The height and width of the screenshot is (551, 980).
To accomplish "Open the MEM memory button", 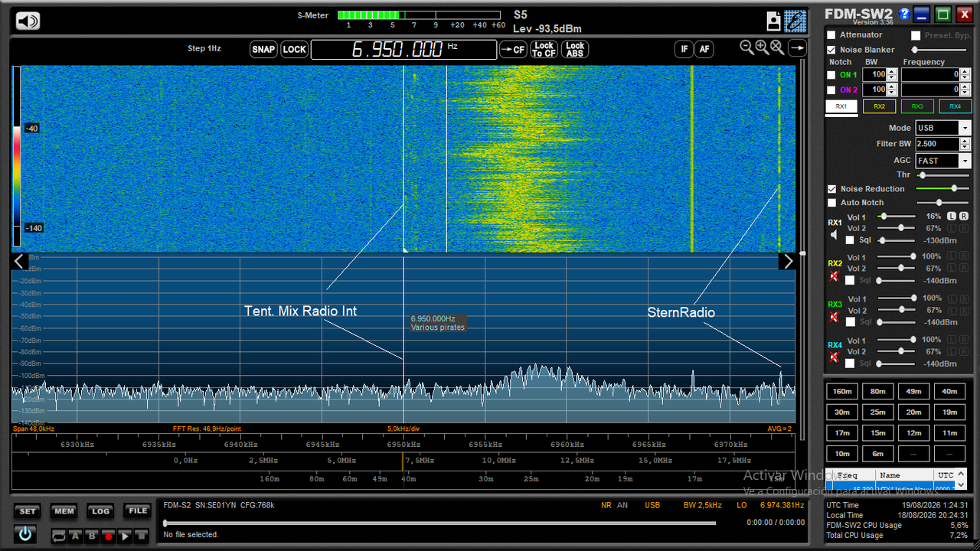I will tap(64, 511).
